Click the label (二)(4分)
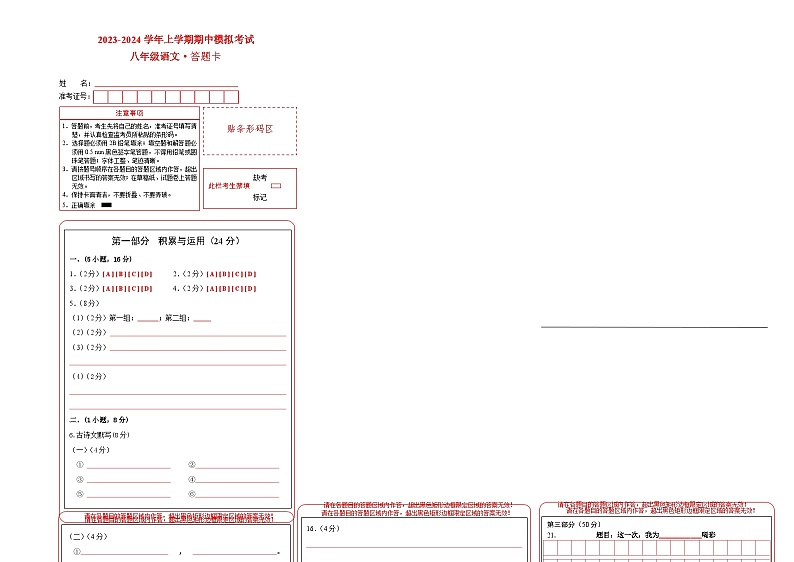 pos(88,536)
